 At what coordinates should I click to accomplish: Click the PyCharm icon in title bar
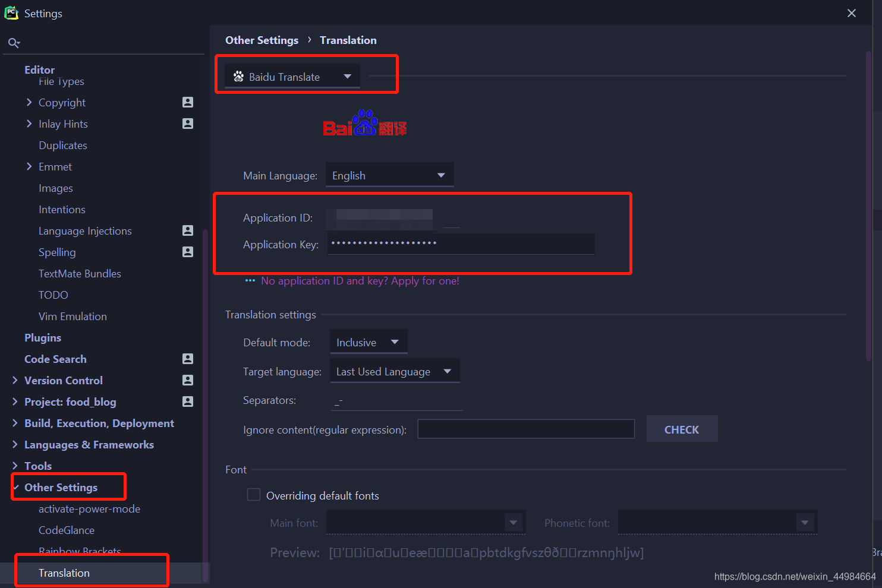coord(11,13)
